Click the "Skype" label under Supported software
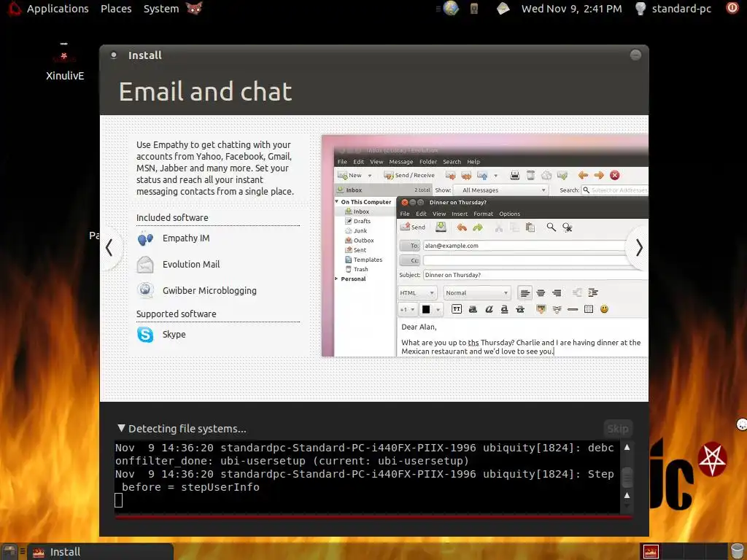The width and height of the screenshot is (747, 560). click(x=174, y=334)
